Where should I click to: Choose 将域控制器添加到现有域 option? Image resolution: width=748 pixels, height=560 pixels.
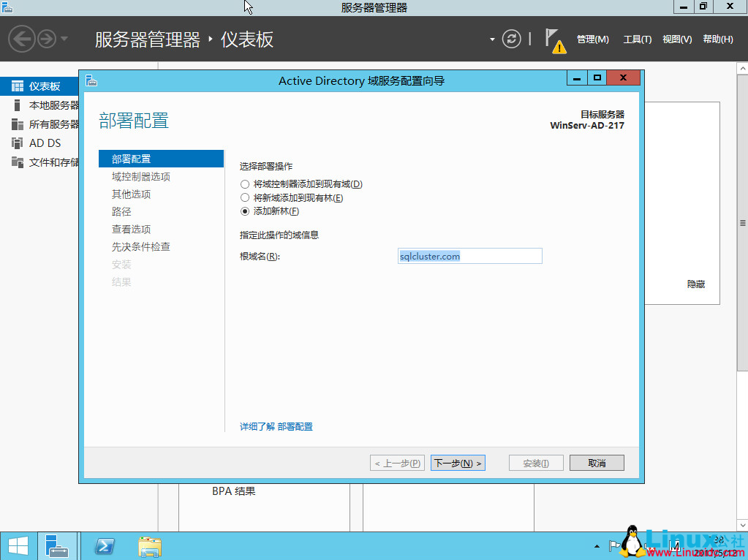245,184
